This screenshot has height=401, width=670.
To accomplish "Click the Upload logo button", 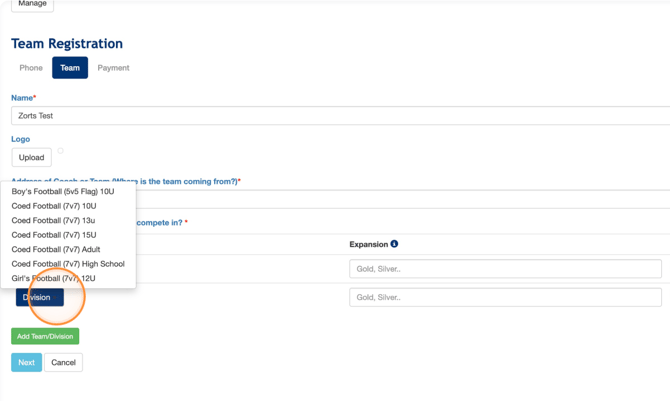I will coord(31,157).
